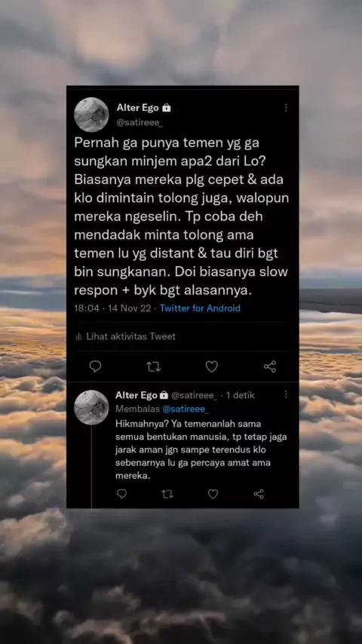Viewport: 362px width, 644px height.
Task: Like the reply tweet with heart icon
Action: pos(213,494)
